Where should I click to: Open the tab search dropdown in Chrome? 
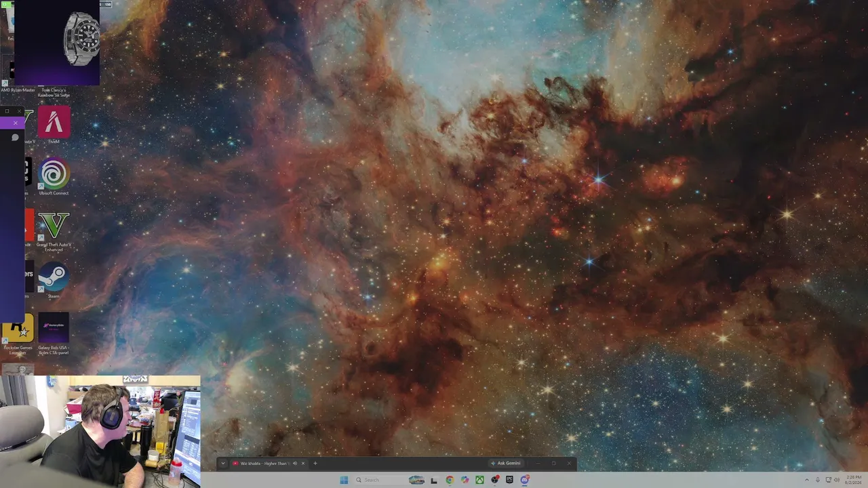point(222,464)
